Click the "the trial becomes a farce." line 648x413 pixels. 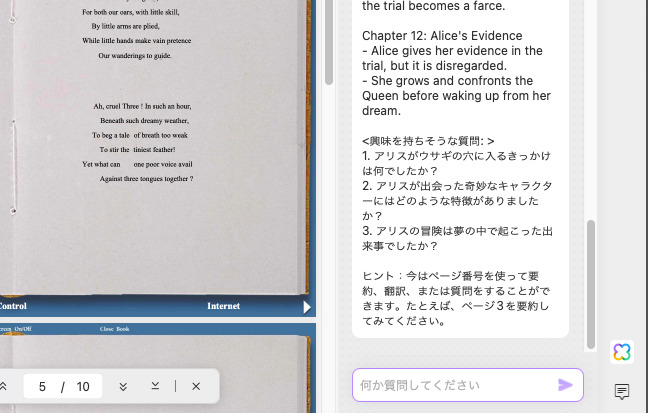pos(434,6)
